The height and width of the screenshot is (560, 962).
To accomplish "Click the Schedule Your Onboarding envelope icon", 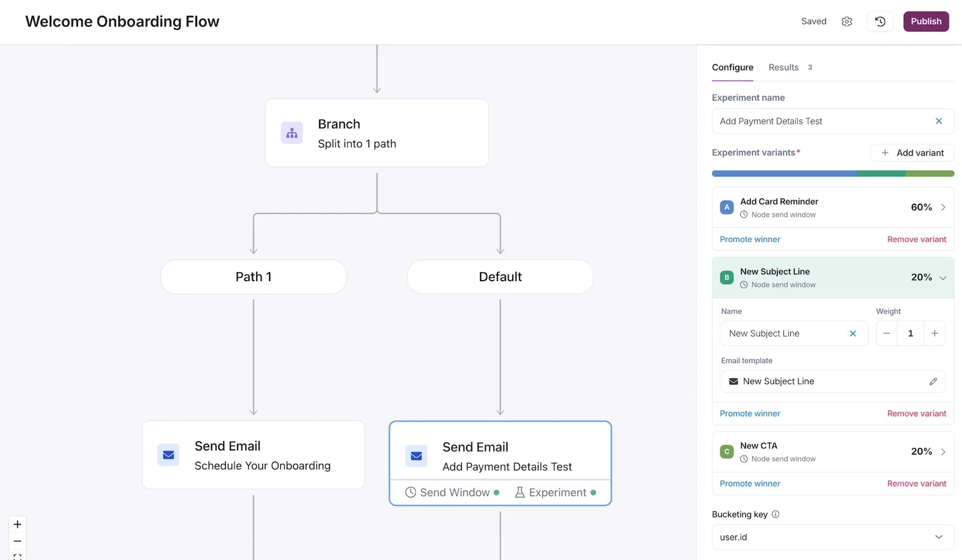I will [168, 455].
